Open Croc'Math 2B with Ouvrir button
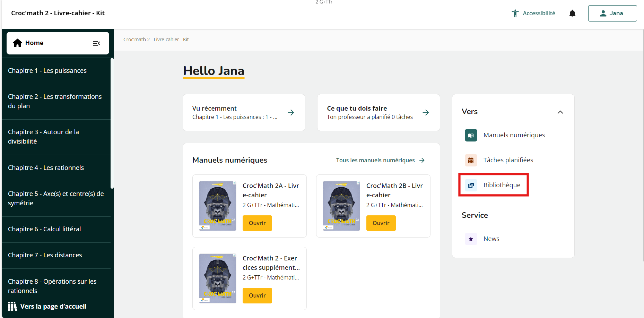Image resolution: width=644 pixels, height=318 pixels. tap(381, 223)
